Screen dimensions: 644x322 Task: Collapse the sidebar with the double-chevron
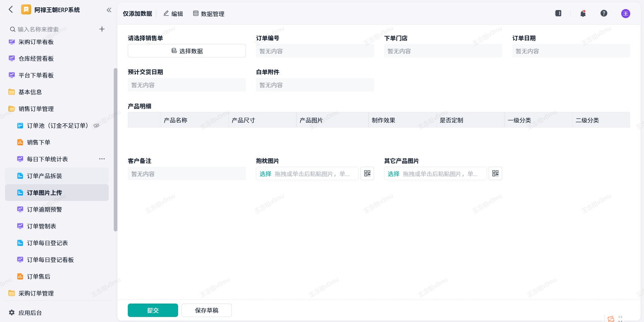click(109, 10)
